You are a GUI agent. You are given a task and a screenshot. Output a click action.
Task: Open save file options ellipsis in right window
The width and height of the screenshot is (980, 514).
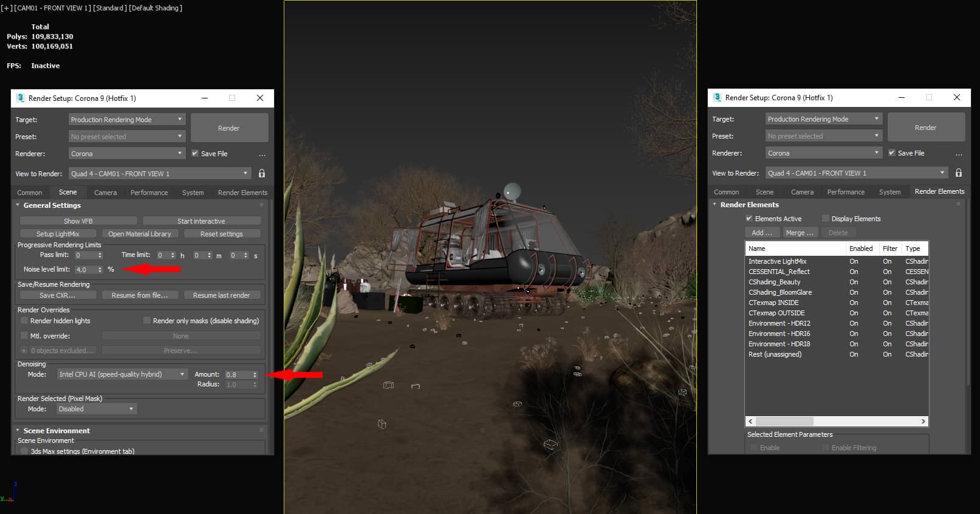pos(959,154)
